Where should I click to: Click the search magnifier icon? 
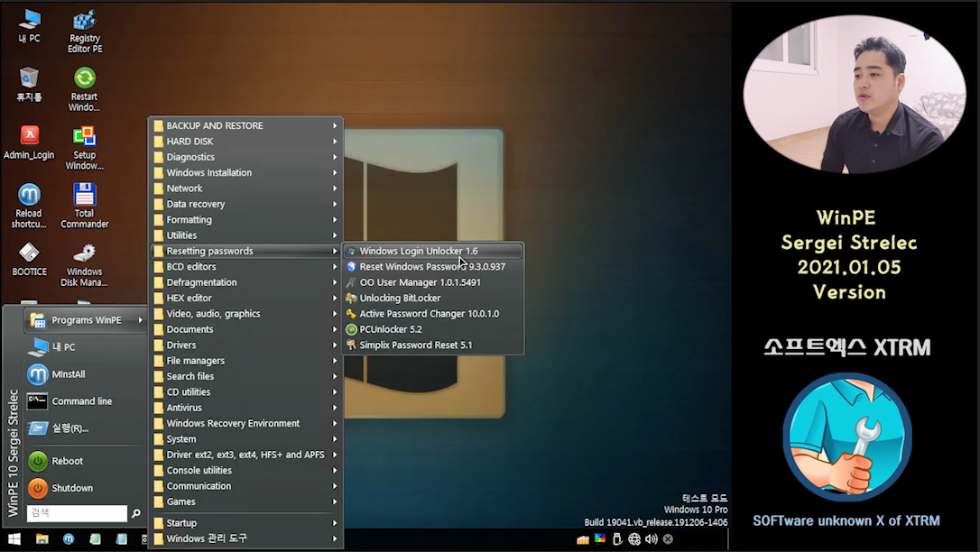pos(135,513)
